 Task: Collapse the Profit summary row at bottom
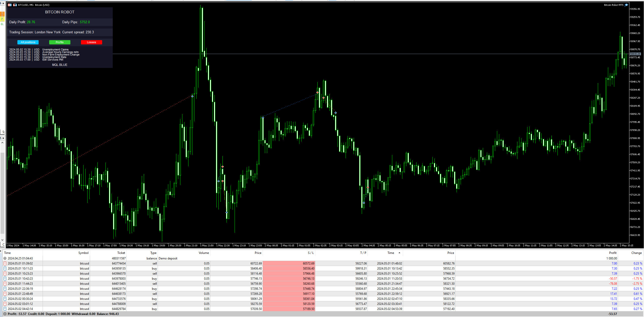[5, 314]
